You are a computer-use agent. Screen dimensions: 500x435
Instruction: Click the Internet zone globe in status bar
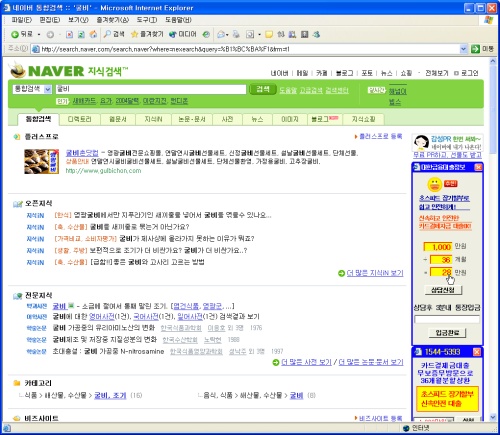406,428
